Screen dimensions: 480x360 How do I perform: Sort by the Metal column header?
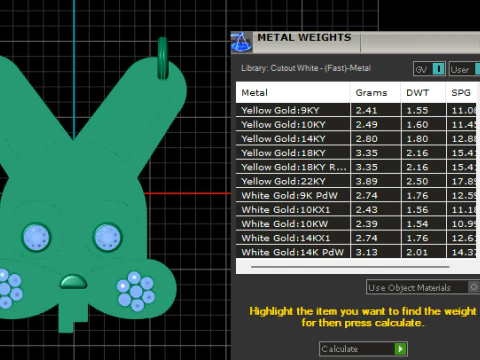[x=293, y=92]
